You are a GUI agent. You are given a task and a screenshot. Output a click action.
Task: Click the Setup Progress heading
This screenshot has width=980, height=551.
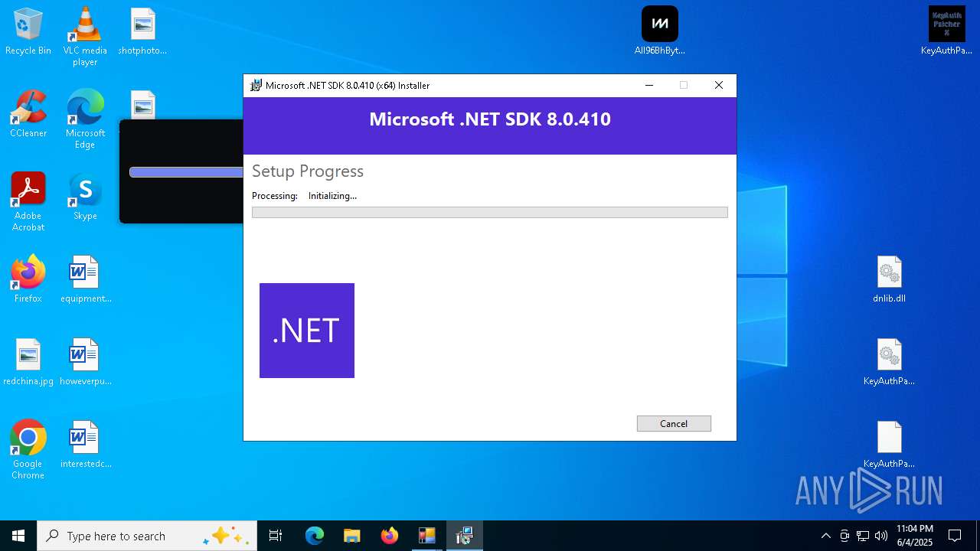[308, 171]
